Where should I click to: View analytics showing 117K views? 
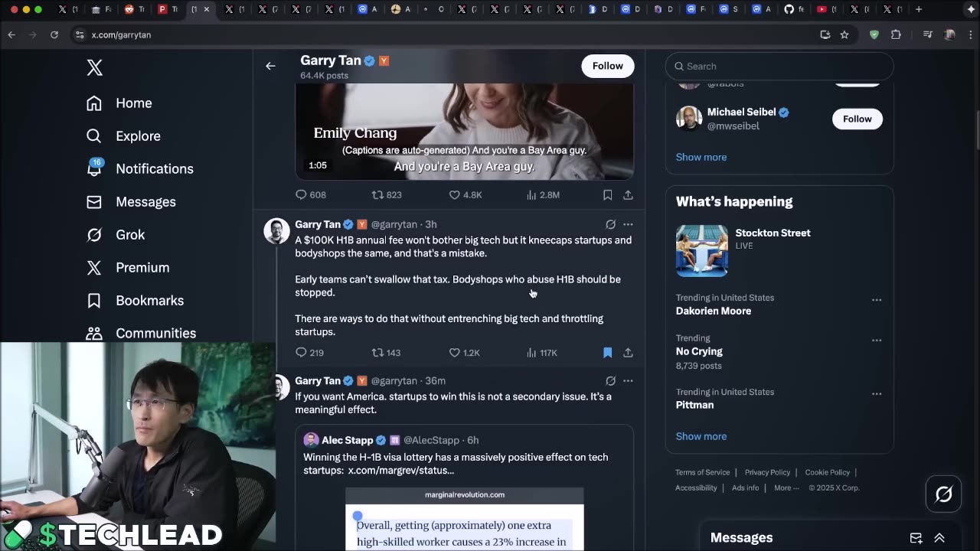(x=541, y=353)
